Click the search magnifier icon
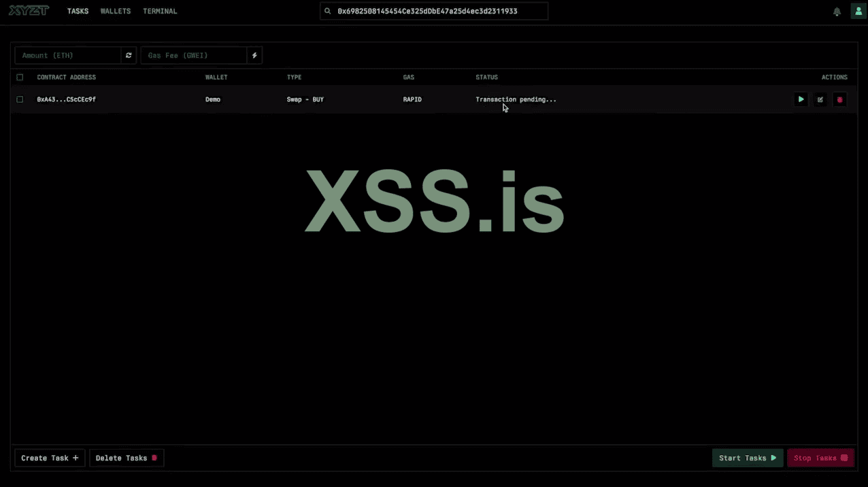 [x=328, y=12]
